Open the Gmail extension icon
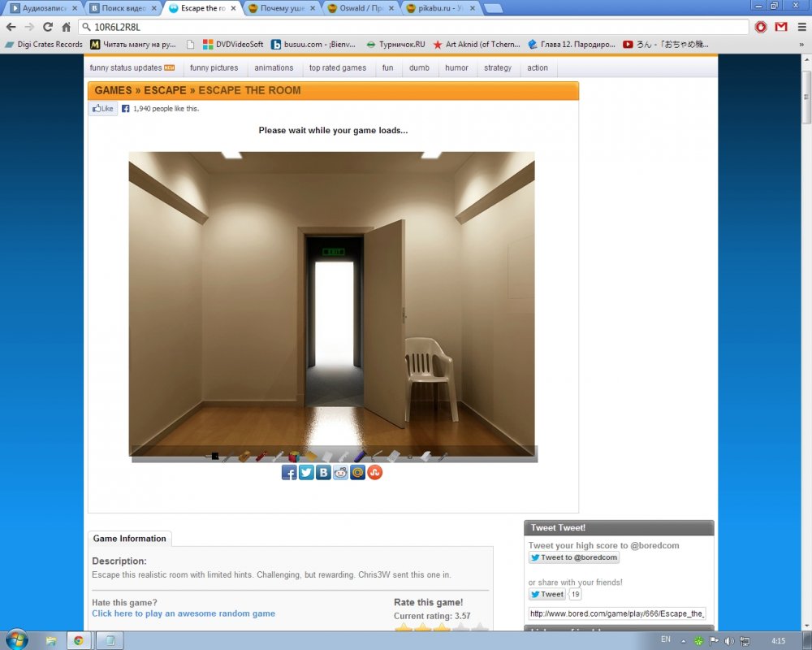Viewport: 812px width, 650px height. click(x=780, y=27)
